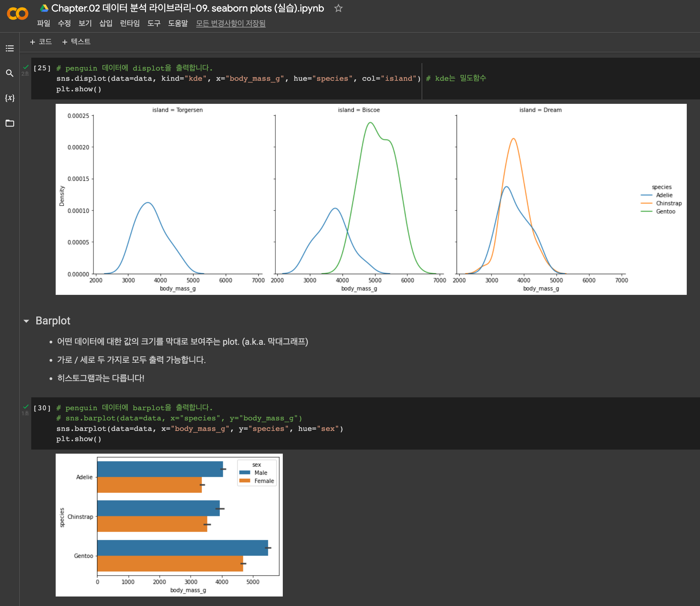The image size is (700, 606).
Task: Open the variables {x} panel icon
Action: coord(10,98)
